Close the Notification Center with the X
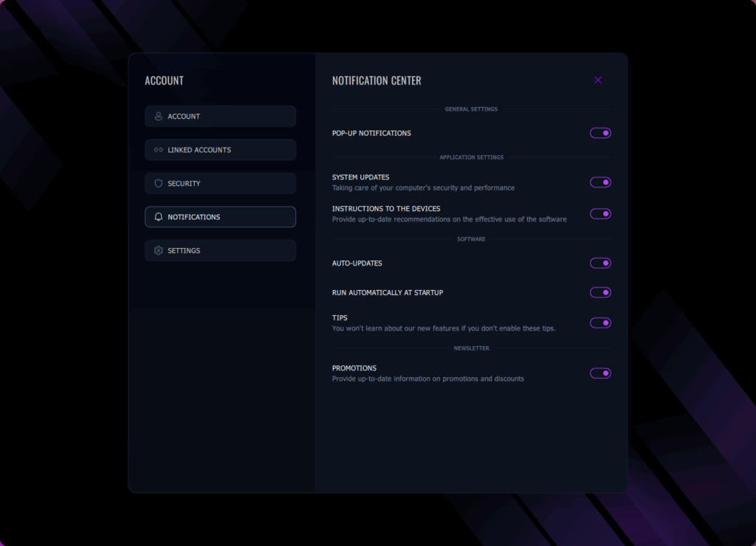Viewport: 756px width, 546px height. pyautogui.click(x=598, y=80)
